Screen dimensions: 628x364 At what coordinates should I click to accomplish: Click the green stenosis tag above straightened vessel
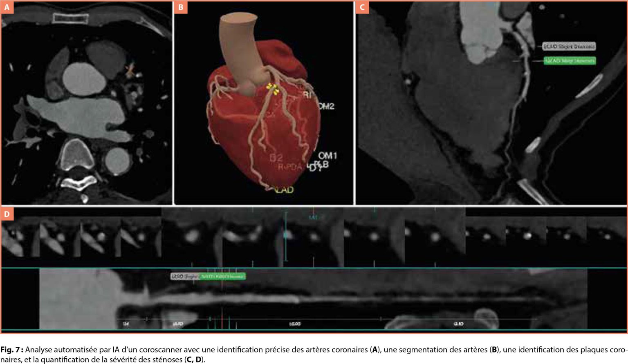222,277
